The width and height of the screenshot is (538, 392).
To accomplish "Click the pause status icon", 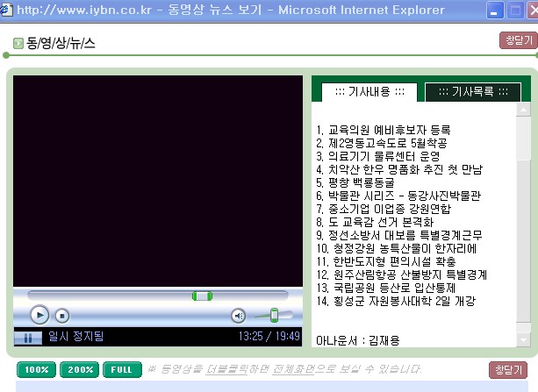I will point(28,337).
